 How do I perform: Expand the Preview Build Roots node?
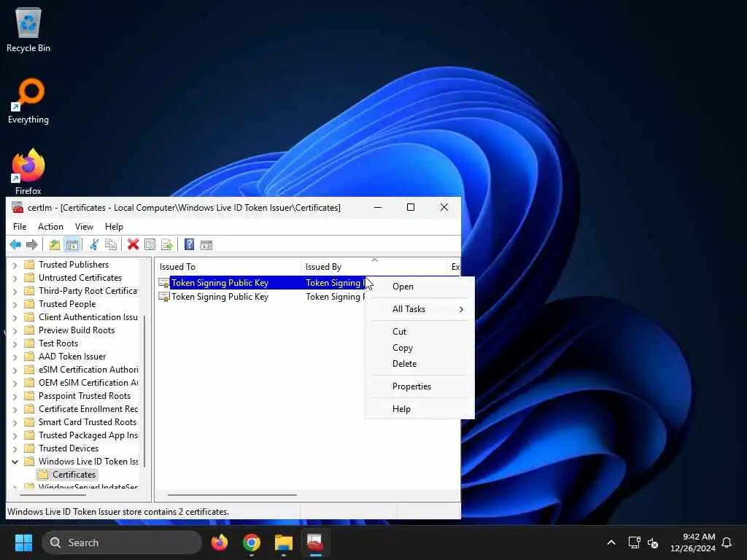click(x=15, y=330)
